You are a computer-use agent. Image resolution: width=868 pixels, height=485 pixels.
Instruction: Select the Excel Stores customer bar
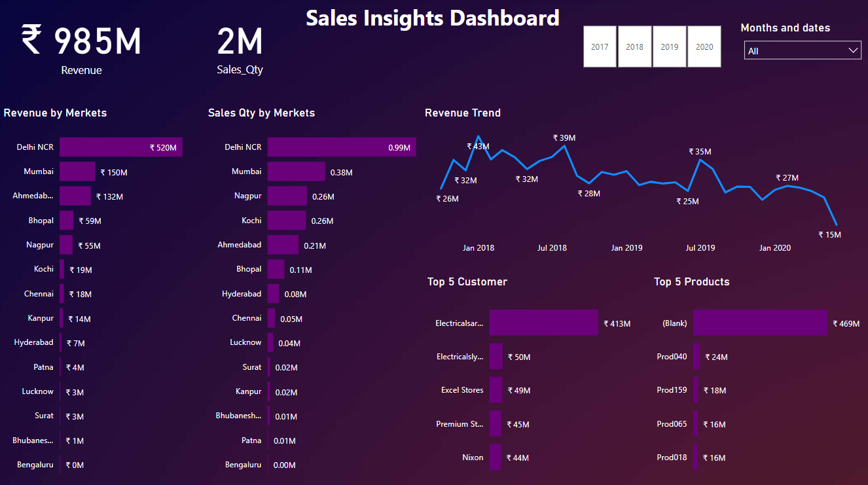[x=496, y=389]
